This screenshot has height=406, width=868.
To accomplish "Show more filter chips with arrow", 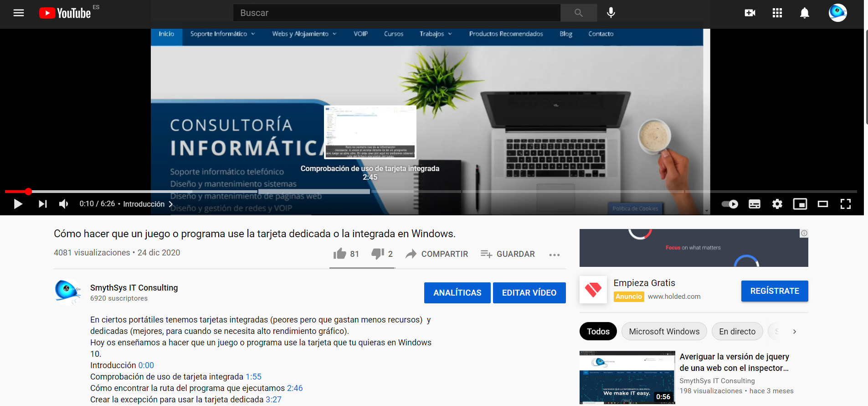I will coord(794,332).
